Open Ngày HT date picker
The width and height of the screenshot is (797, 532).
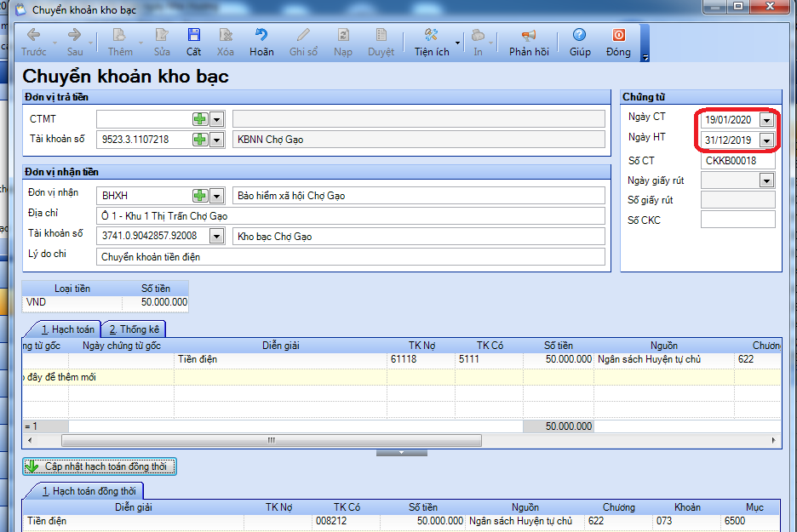tap(766, 140)
